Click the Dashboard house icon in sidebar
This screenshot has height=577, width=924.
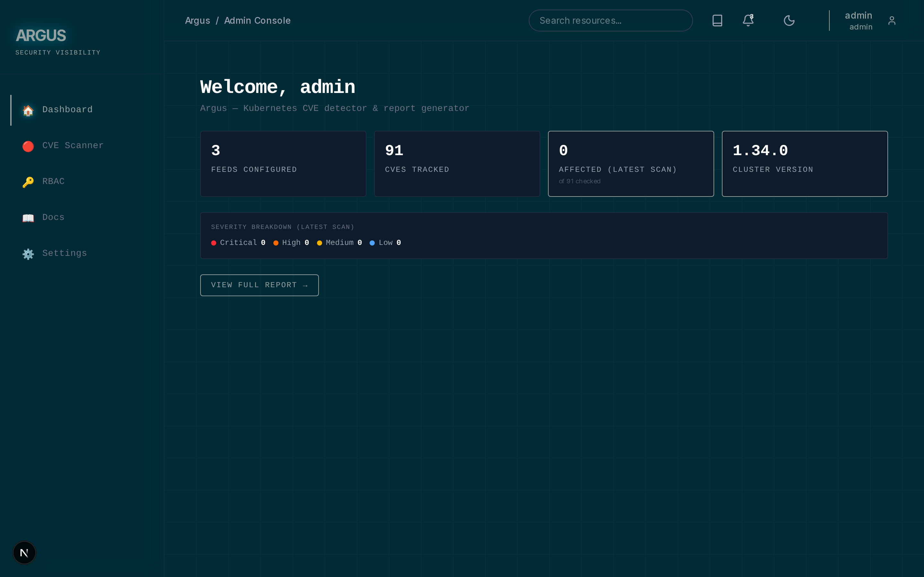tap(28, 110)
